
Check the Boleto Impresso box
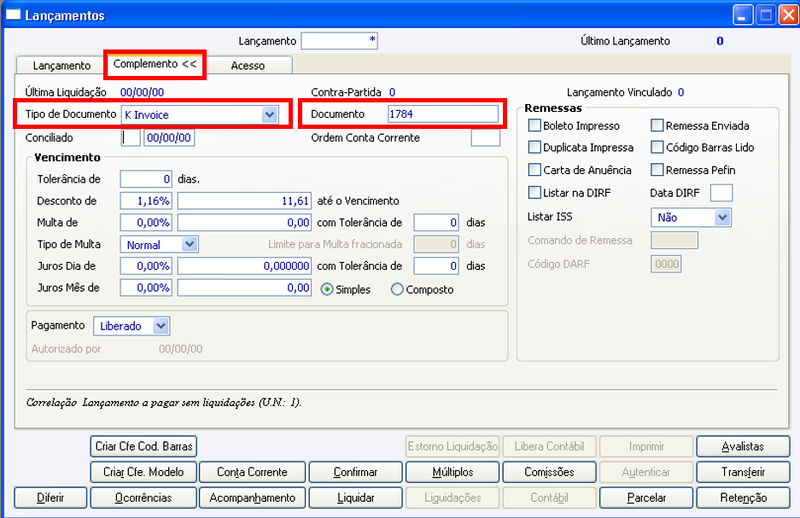534,126
